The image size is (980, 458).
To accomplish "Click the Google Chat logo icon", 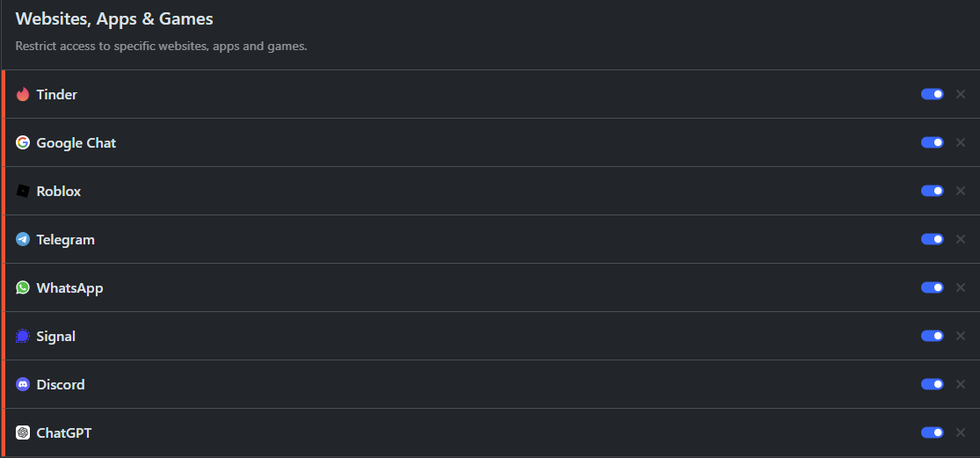I will (23, 142).
